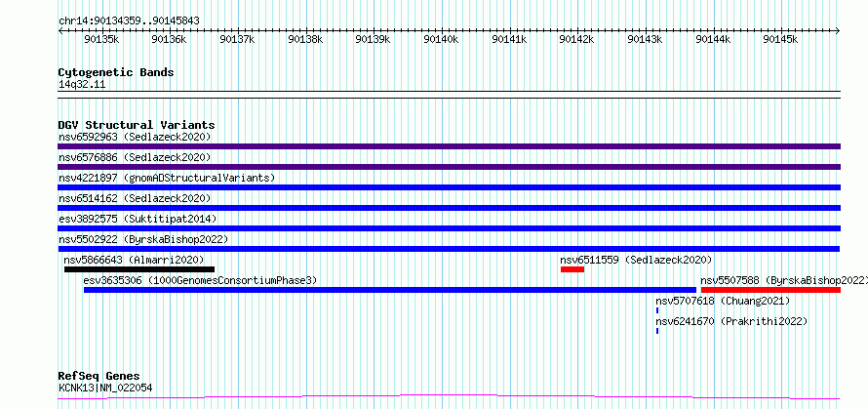
Task: Click the RefSeq Genes track heading
Action: coord(99,377)
